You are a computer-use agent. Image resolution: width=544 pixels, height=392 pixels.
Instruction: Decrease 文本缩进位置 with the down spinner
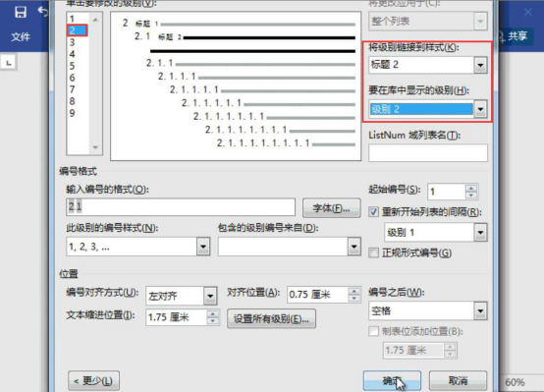[213, 321]
